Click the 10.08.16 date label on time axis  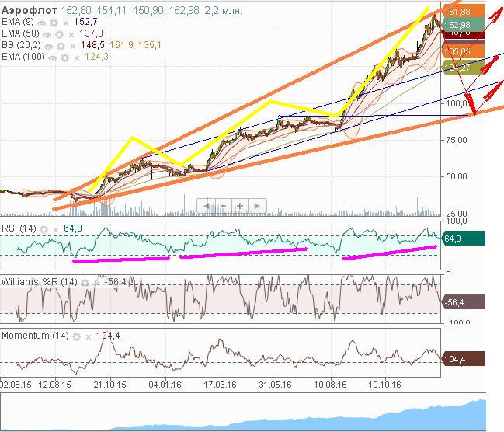click(x=330, y=385)
